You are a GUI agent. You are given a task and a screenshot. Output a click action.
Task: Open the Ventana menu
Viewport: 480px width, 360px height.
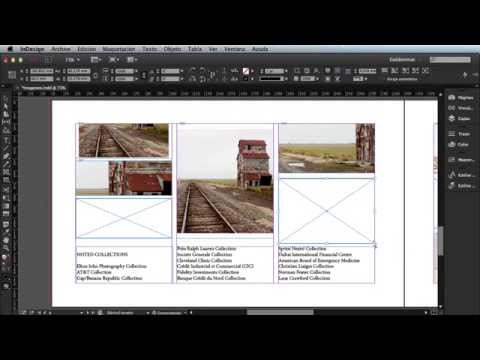(234, 49)
